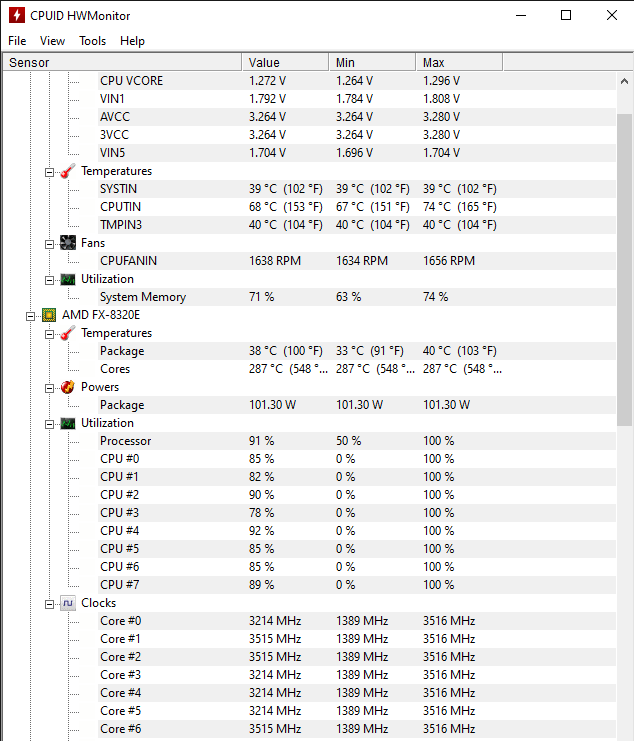The width and height of the screenshot is (634, 741).
Task: Maximize the HWMonitor window
Action: 566,15
